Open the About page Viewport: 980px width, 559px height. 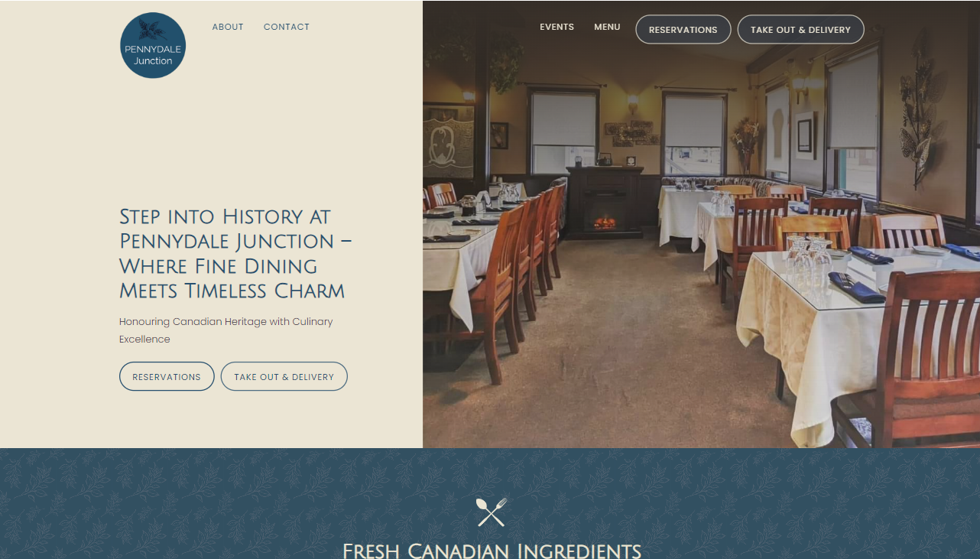pos(228,27)
